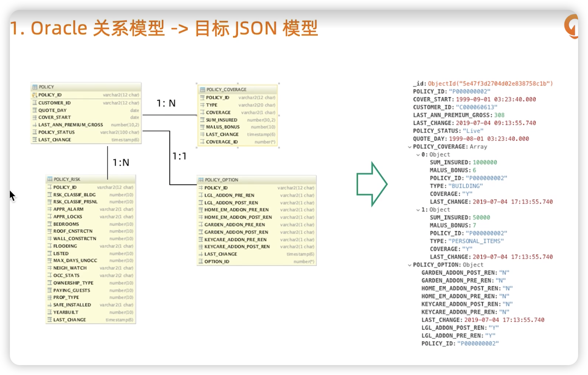The height and width of the screenshot is (375, 588).
Task: Click the column icon beside OPTION_ID
Action: [x=201, y=262]
